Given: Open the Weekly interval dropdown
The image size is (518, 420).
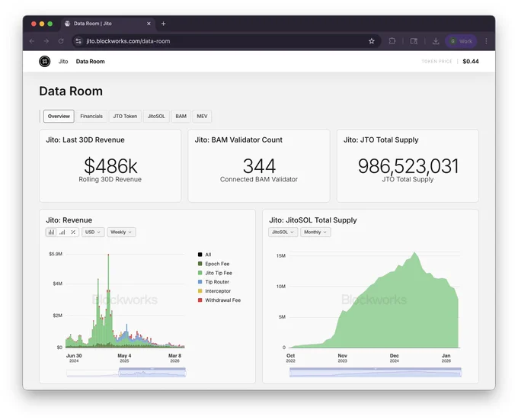Looking at the screenshot, I should click(121, 232).
